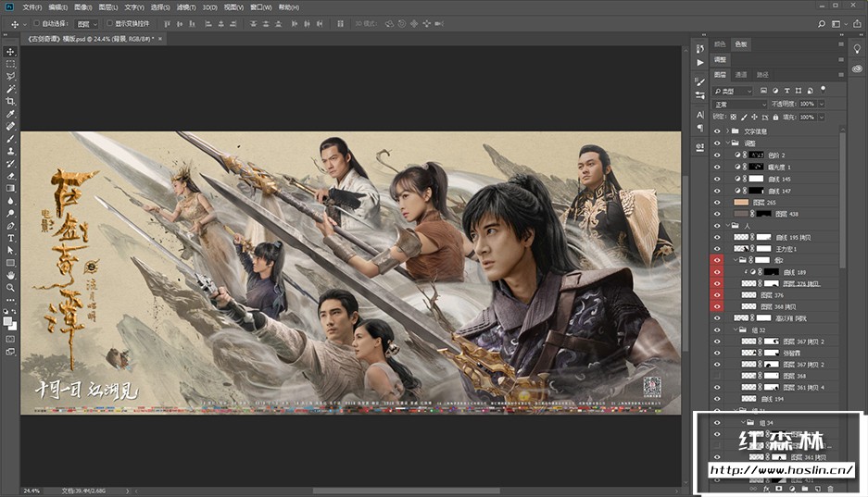
Task: Hide the 图层 265 layer
Action: coord(717,203)
